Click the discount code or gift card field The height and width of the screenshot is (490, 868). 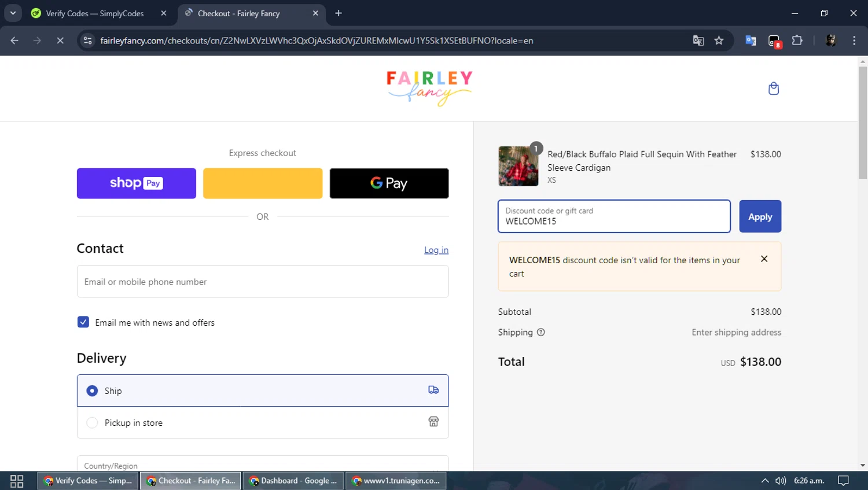point(614,216)
